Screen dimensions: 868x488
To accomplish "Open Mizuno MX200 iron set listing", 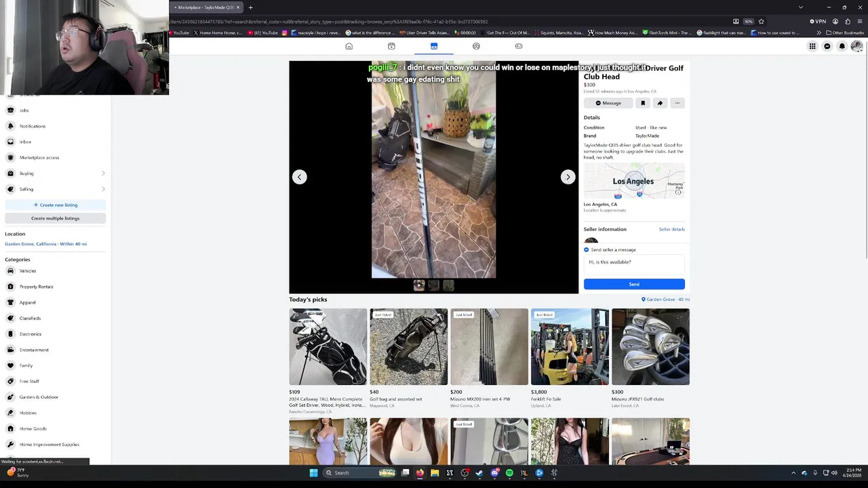I will coord(489,359).
